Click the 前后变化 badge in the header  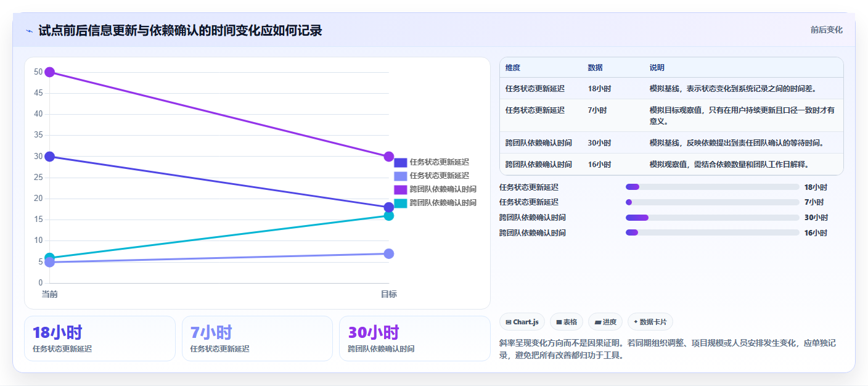click(x=826, y=30)
